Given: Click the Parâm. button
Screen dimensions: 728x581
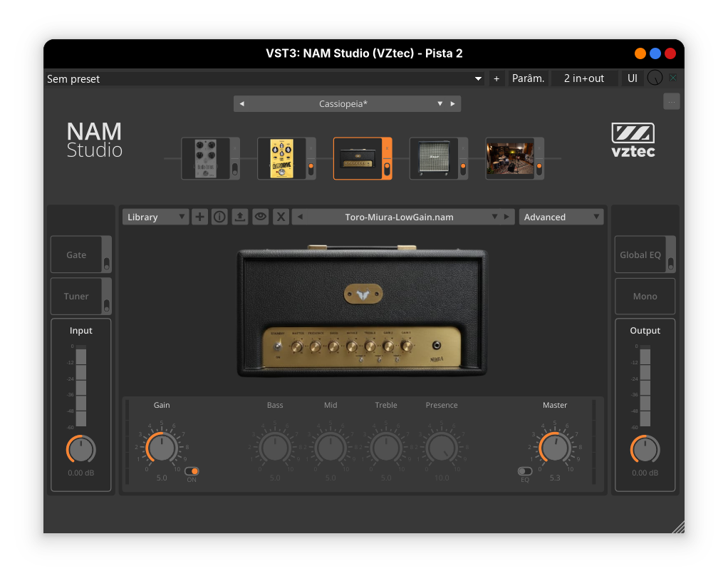Looking at the screenshot, I should coord(529,78).
